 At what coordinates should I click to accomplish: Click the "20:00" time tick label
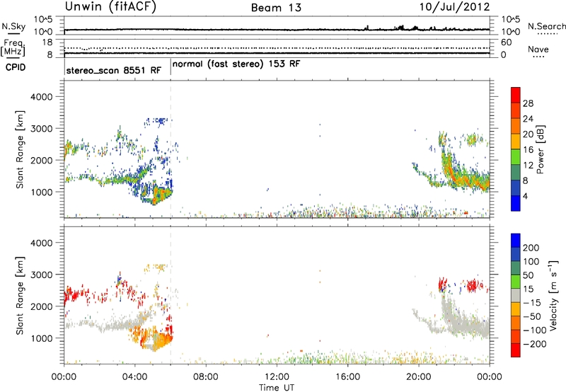point(419,377)
